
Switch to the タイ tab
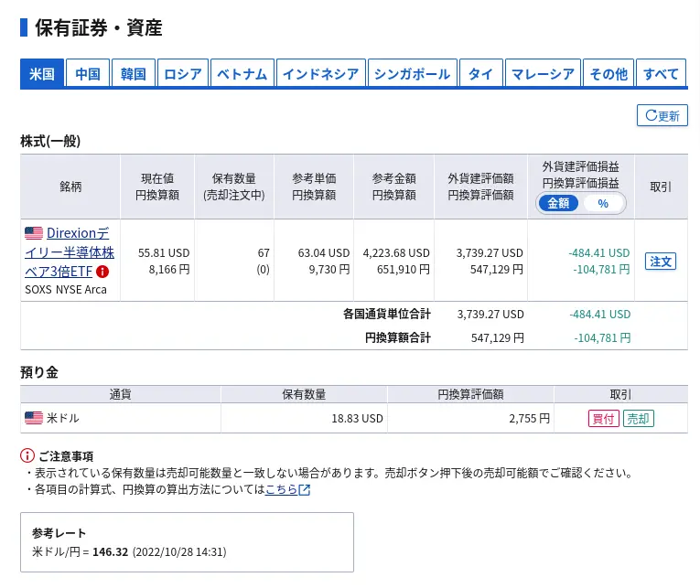click(x=480, y=73)
